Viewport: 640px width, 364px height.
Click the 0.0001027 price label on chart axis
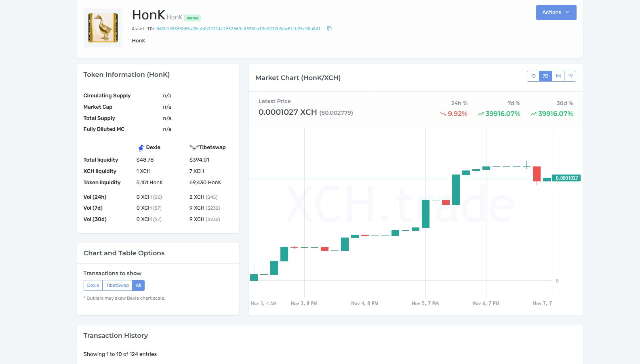566,178
